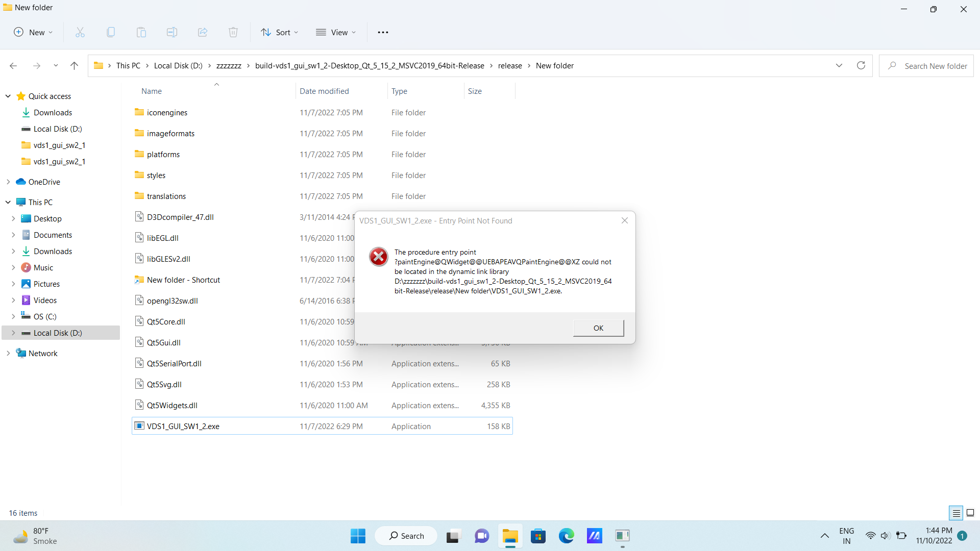Copy the selected file
Screen dimensions: 980x551
point(110,32)
